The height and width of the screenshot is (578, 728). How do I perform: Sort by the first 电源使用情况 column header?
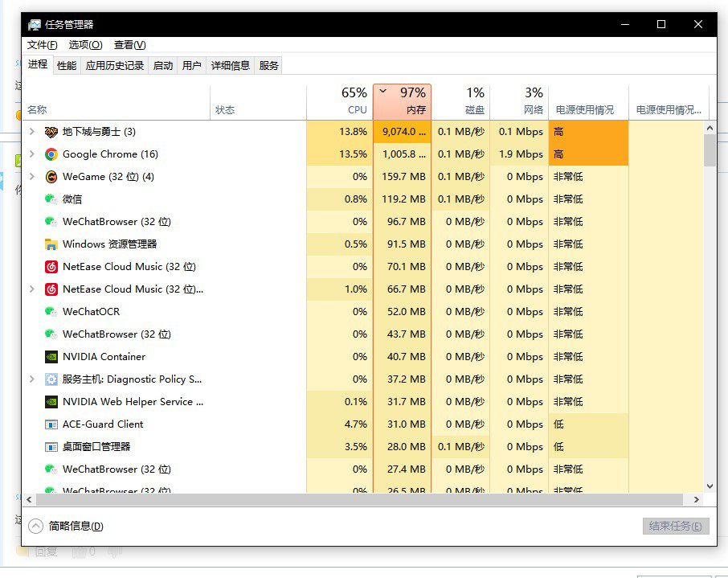pyautogui.click(x=588, y=102)
